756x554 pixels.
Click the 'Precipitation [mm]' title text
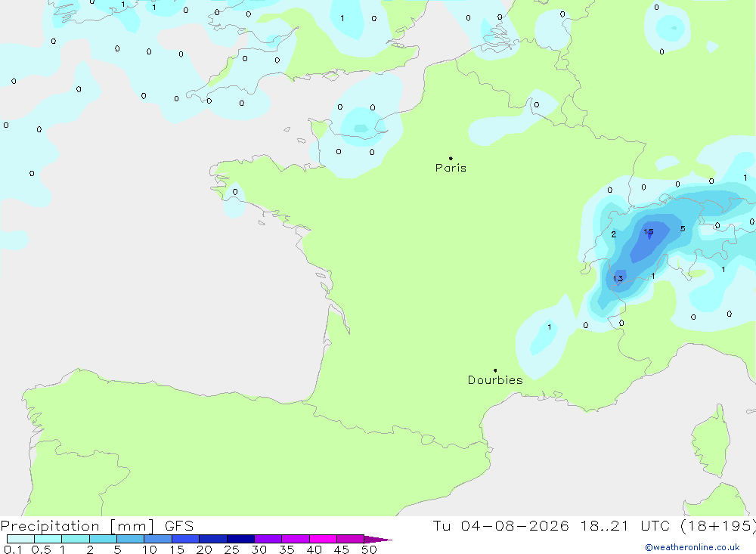pos(78,526)
